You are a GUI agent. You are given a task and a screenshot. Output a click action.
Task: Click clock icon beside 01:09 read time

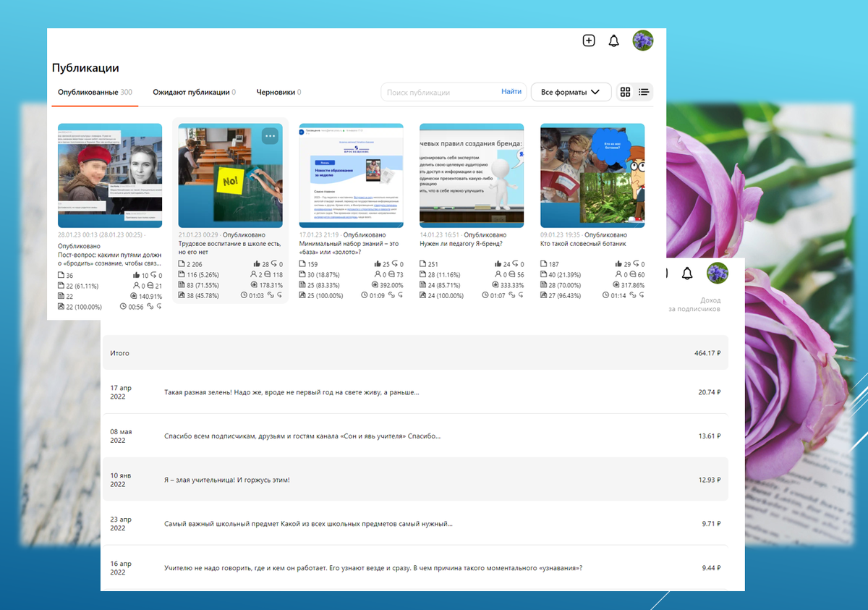point(365,295)
